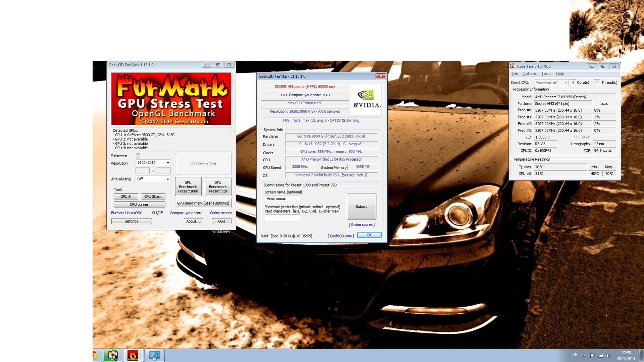644x362 pixels.
Task: Open the Resolution dropdown
Action: [x=153, y=163]
